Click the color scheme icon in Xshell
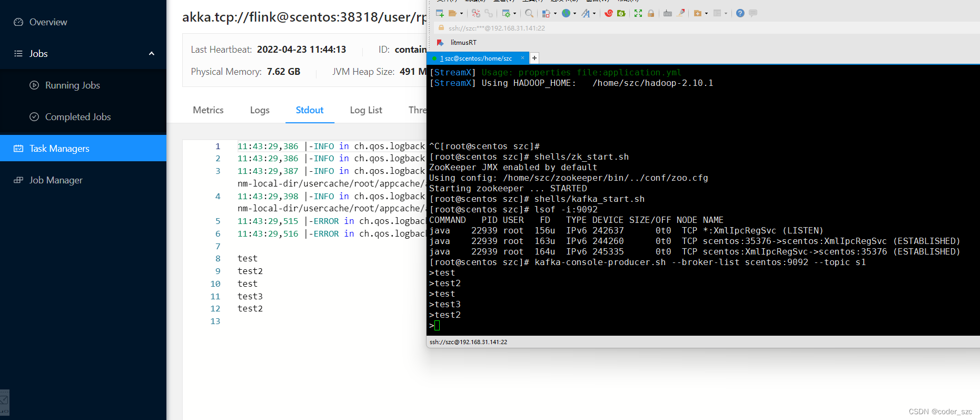Screen dimensions: 980x420 547,13
